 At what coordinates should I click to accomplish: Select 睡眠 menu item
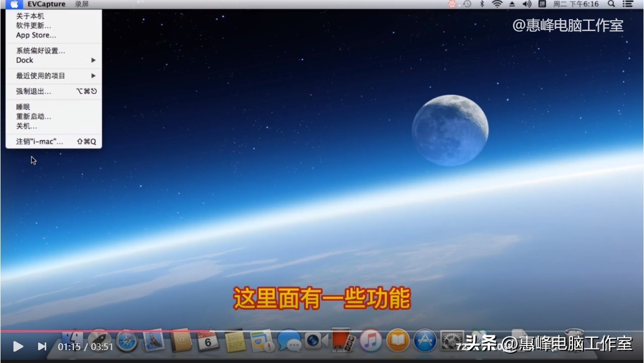coord(23,107)
